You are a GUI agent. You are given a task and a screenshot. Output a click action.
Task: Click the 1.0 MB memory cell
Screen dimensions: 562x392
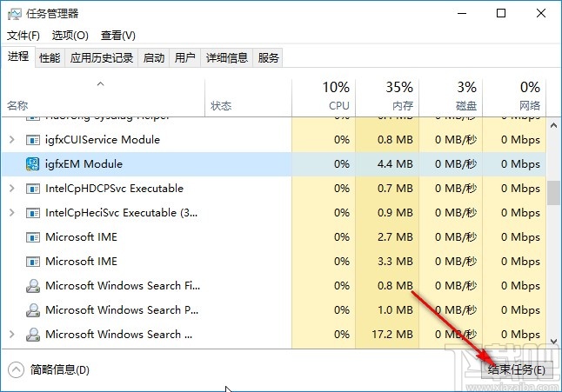tap(387, 310)
